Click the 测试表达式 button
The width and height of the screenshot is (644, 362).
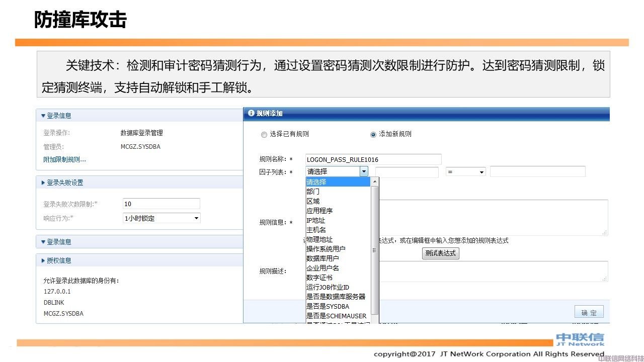tap(440, 253)
